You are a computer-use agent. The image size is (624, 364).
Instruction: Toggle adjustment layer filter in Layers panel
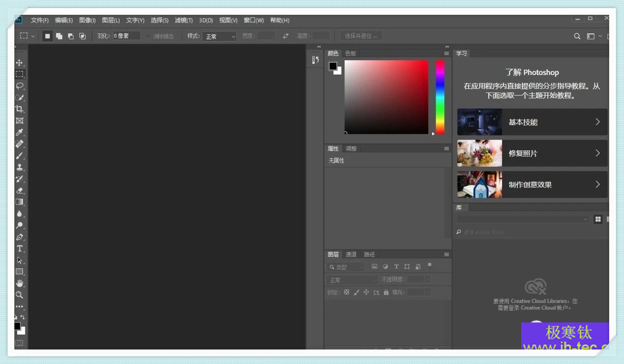point(385,267)
